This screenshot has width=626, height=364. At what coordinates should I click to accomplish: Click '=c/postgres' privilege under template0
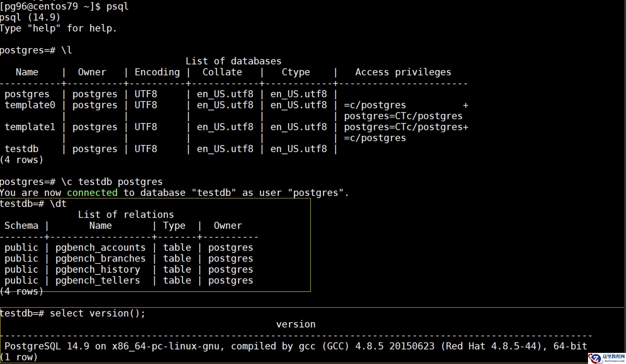click(375, 105)
